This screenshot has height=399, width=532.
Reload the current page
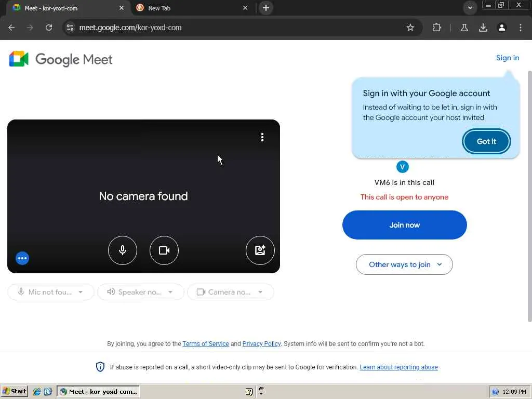click(49, 28)
